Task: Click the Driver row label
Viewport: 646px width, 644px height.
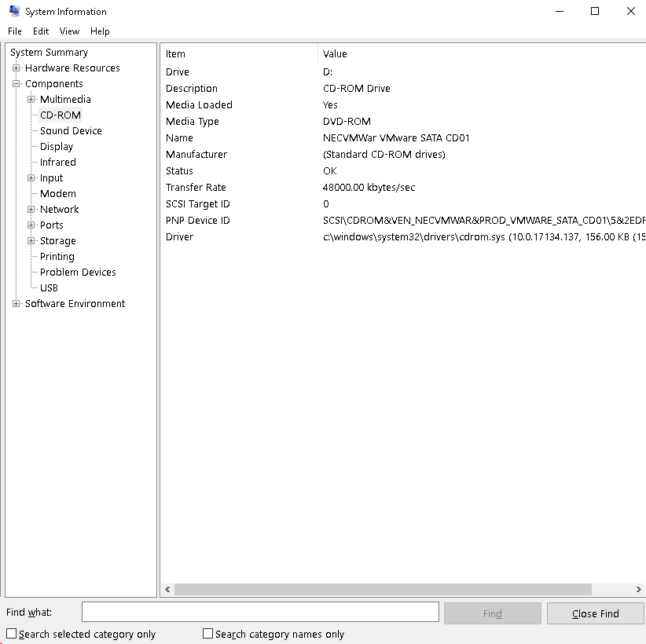Action: pos(179,236)
